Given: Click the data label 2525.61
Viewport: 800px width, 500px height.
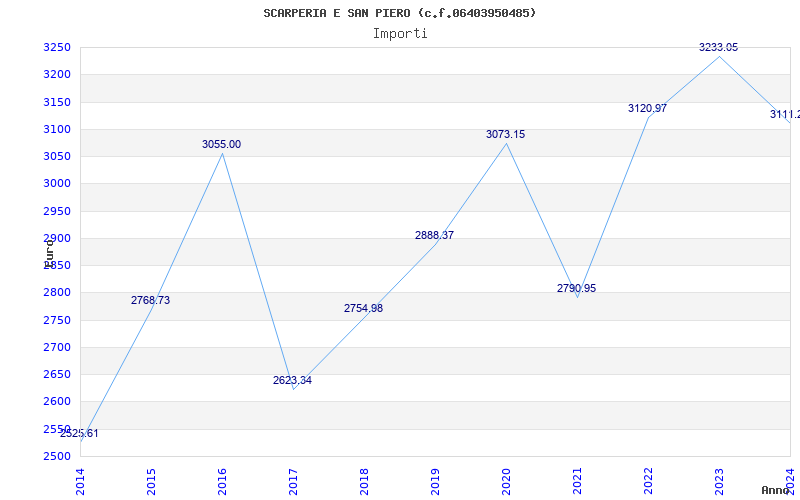Looking at the screenshot, I should tap(79, 434).
